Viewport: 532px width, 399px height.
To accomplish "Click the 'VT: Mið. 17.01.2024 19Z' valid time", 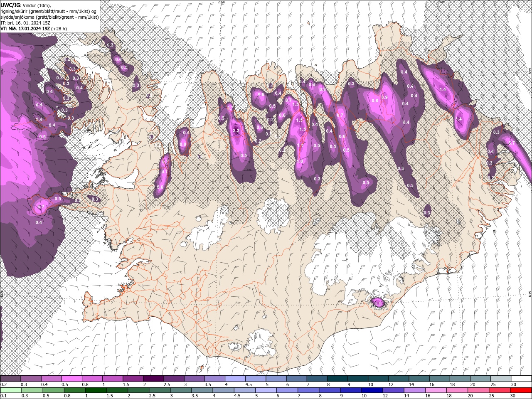I will (x=26, y=29).
